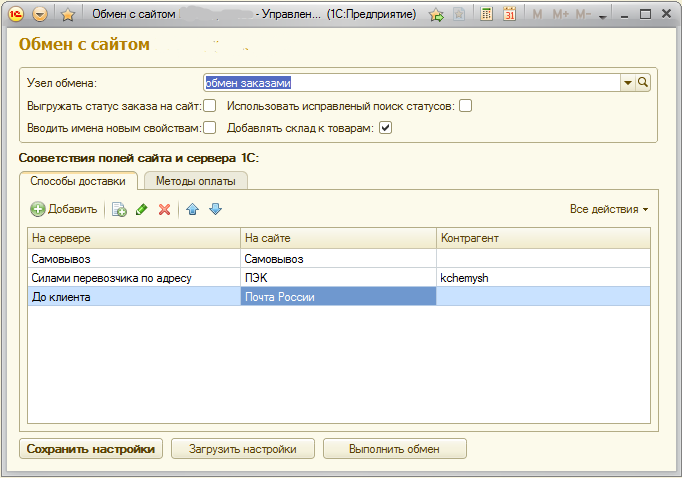Click the M- memory subtract button

(x=583, y=14)
